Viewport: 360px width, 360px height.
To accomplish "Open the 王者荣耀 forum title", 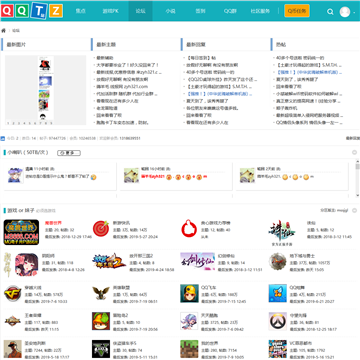I will point(33,315).
